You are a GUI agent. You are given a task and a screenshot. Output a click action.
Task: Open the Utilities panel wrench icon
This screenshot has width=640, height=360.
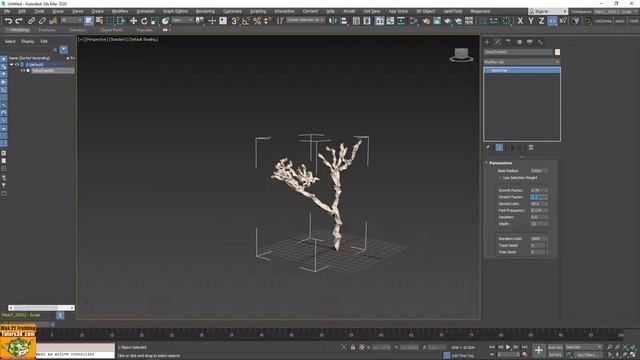tap(540, 42)
